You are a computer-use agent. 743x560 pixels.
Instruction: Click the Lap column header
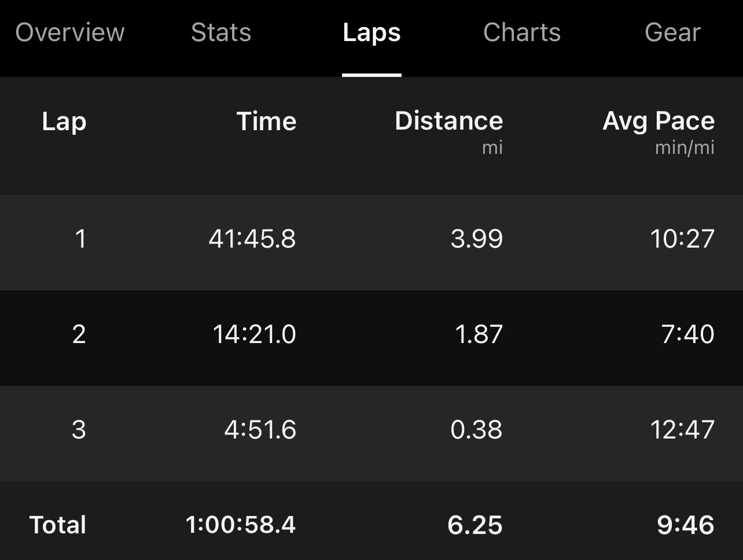[x=64, y=121]
